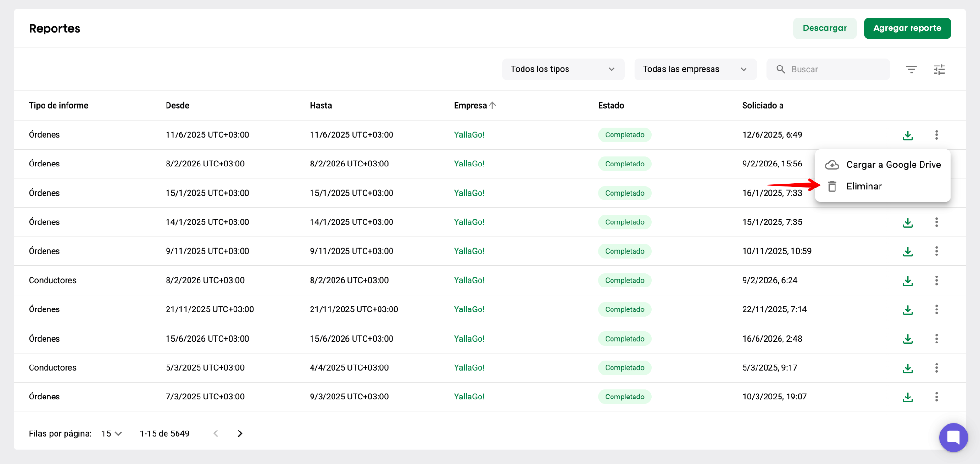
Task: Sort by Estado column header
Action: (x=611, y=105)
